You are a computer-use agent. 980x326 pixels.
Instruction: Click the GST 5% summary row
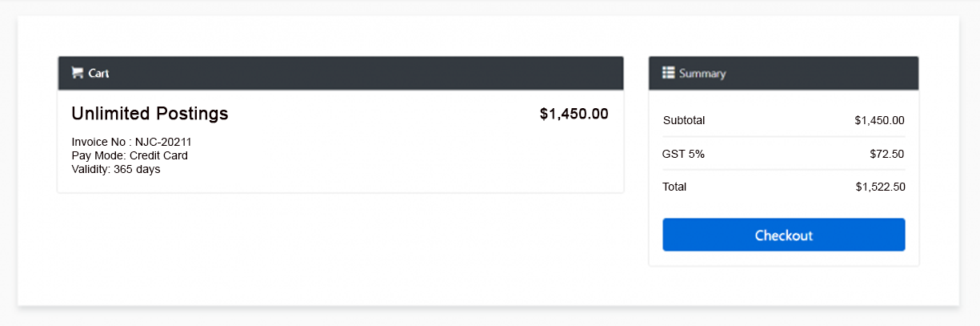click(x=783, y=154)
